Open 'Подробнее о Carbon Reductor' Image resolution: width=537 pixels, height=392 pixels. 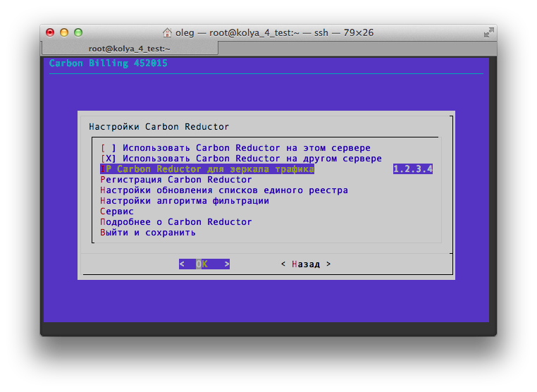[176, 222]
